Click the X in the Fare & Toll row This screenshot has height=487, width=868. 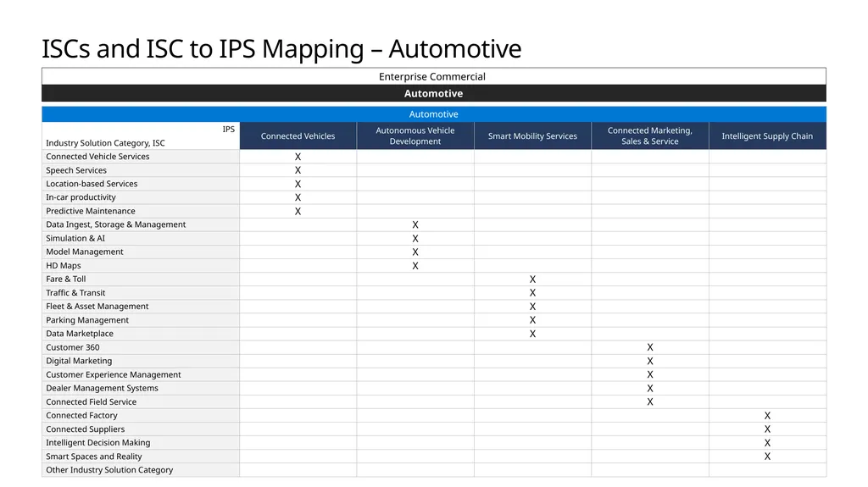(x=532, y=279)
